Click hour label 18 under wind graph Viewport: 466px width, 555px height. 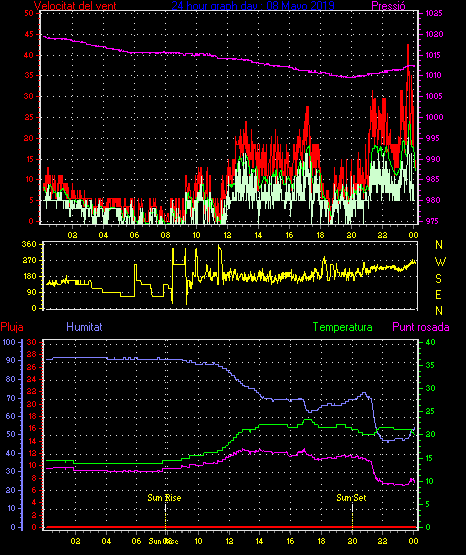pos(320,235)
